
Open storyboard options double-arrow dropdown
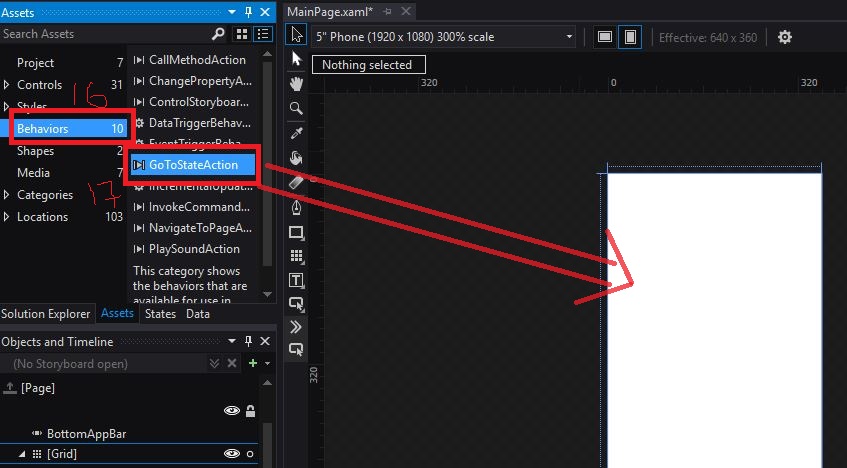pos(214,363)
